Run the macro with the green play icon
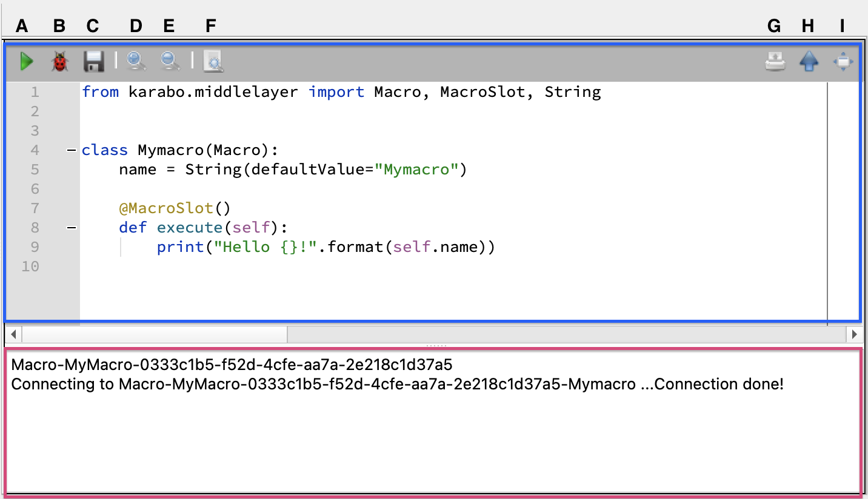The width and height of the screenshot is (868, 499). pos(26,61)
